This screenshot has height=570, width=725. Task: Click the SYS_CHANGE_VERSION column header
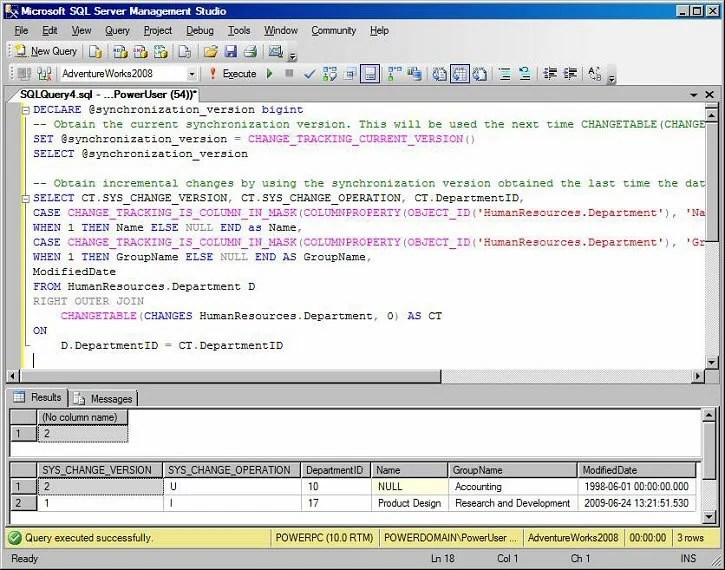click(x=99, y=470)
